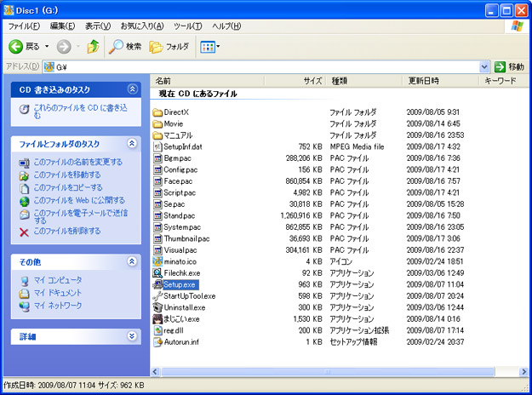Image resolution: width=532 pixels, height=395 pixels.
Task: Open the お気に入り(A) menu
Action: tap(140, 26)
